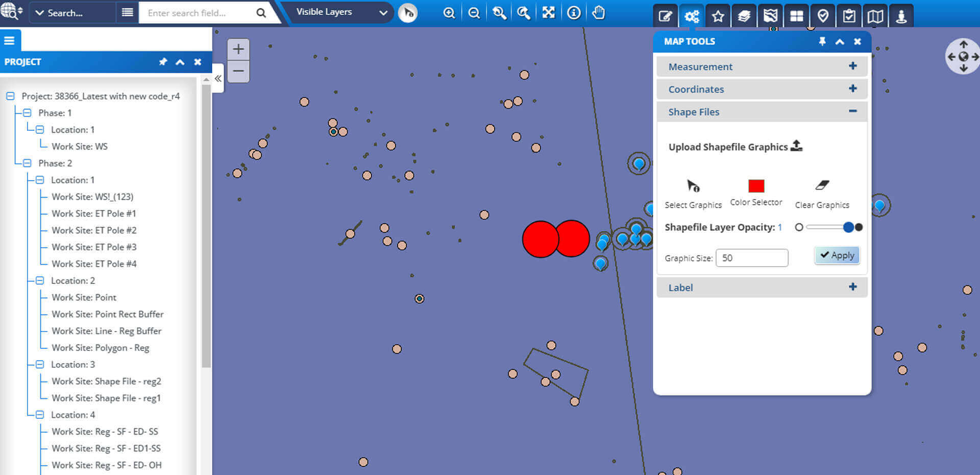The image size is (980, 475).
Task: Select Work Site: Point Rect Buffer
Action: [108, 314]
